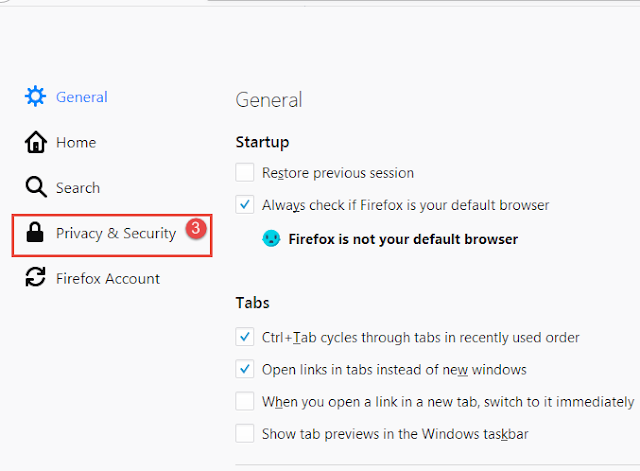Image resolution: width=640 pixels, height=471 pixels.
Task: Click the Firefox is not your default browser text
Action: coord(403,239)
